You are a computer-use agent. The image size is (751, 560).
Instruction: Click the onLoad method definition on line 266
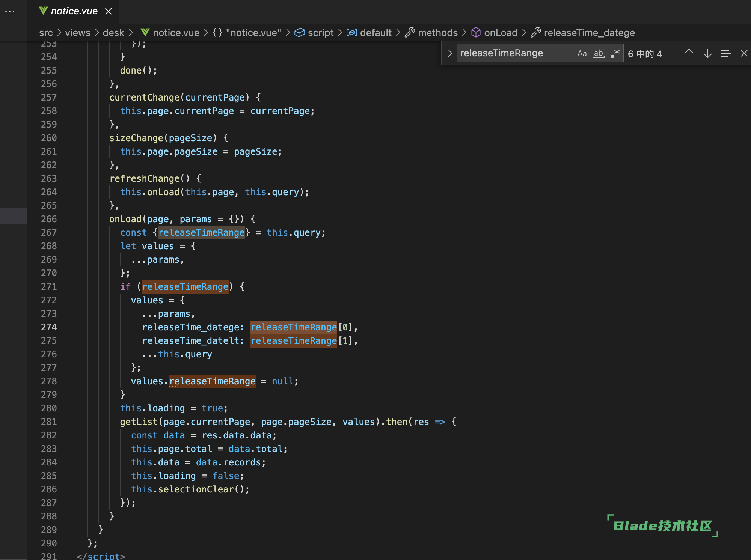(125, 219)
